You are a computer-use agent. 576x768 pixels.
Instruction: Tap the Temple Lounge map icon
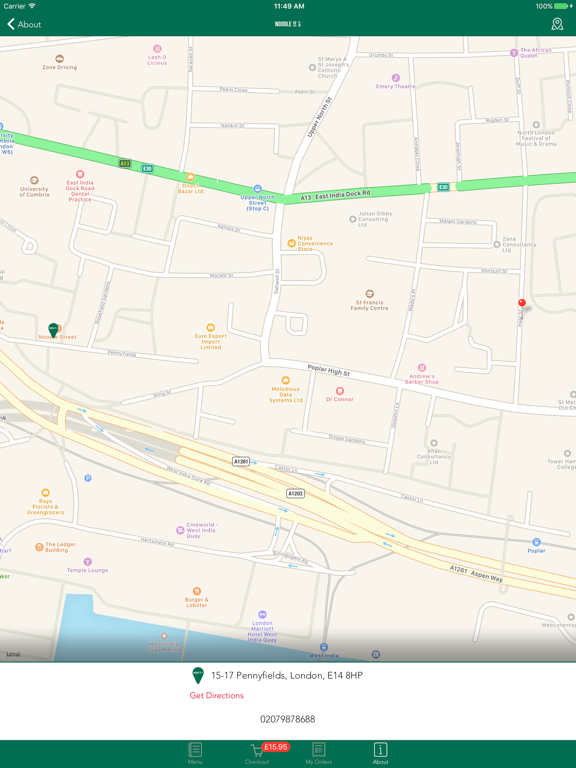click(88, 562)
